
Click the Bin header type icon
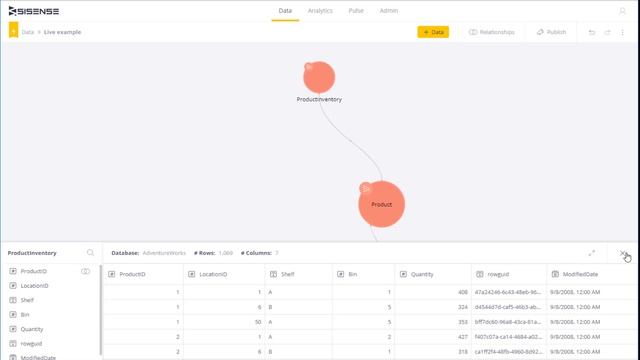point(340,274)
